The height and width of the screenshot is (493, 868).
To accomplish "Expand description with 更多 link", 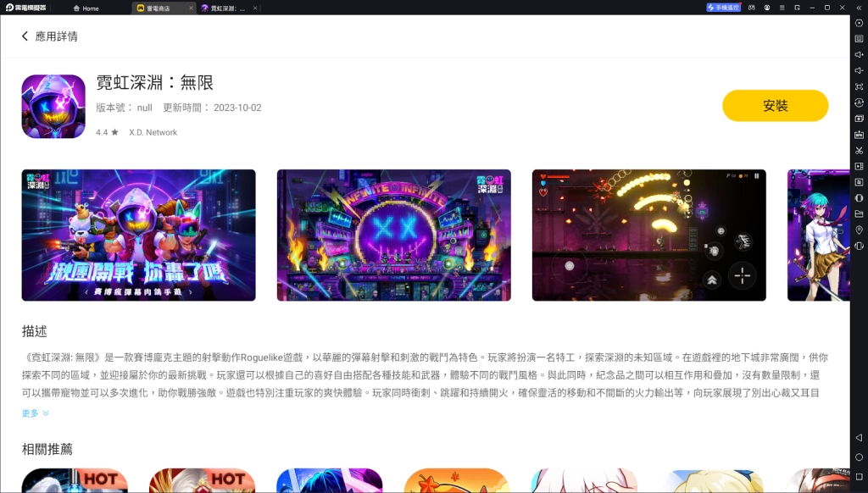I will pos(35,413).
